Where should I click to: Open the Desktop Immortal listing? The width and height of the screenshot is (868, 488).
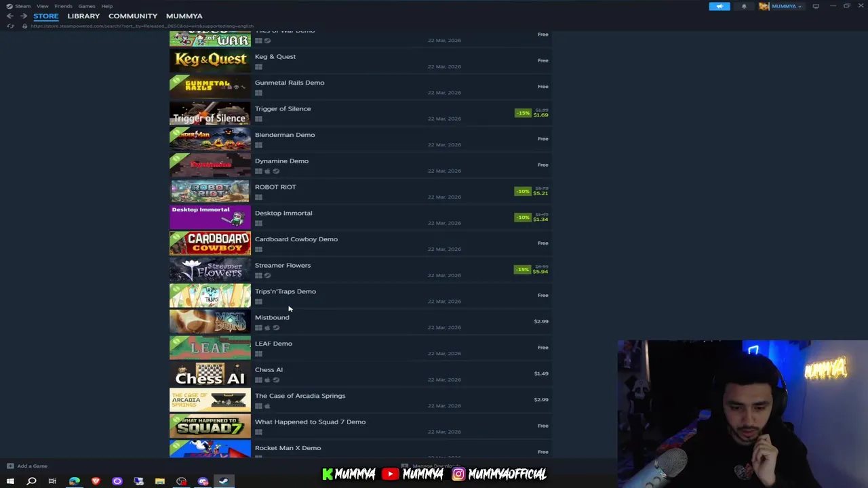click(360, 217)
